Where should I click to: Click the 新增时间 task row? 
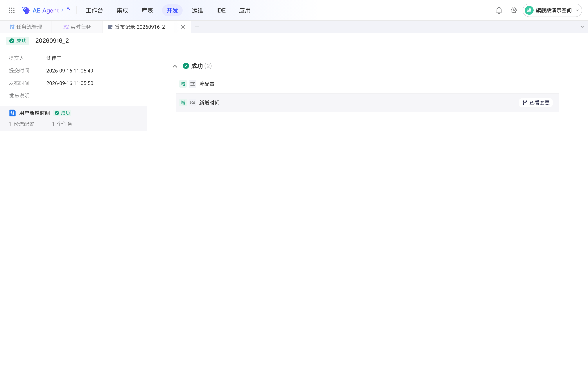click(367, 103)
